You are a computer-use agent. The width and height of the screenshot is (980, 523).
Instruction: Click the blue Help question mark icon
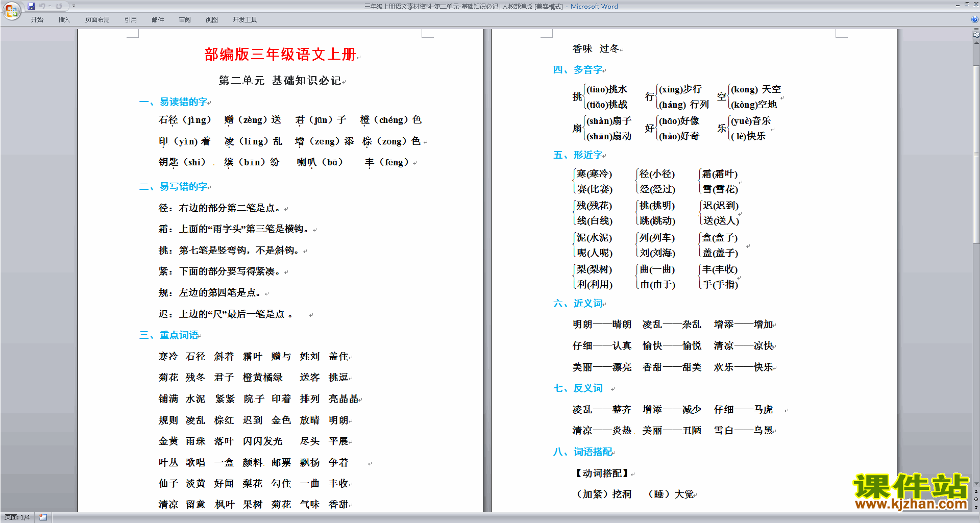[x=974, y=20]
